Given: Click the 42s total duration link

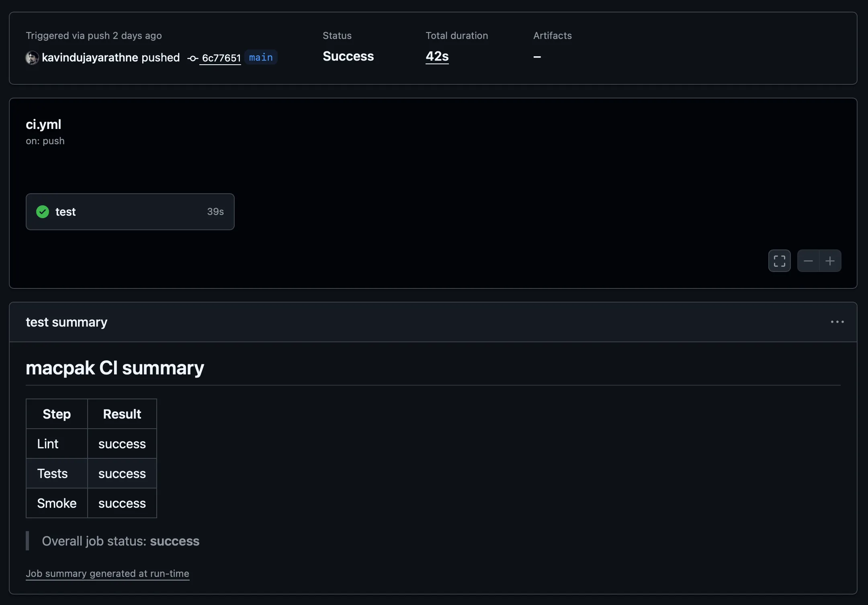Looking at the screenshot, I should pos(437,56).
